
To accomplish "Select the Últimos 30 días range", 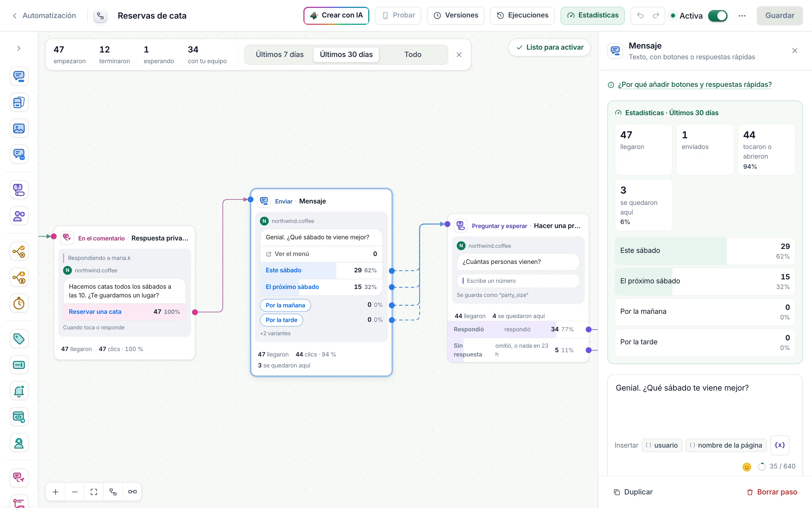I will click(x=346, y=54).
